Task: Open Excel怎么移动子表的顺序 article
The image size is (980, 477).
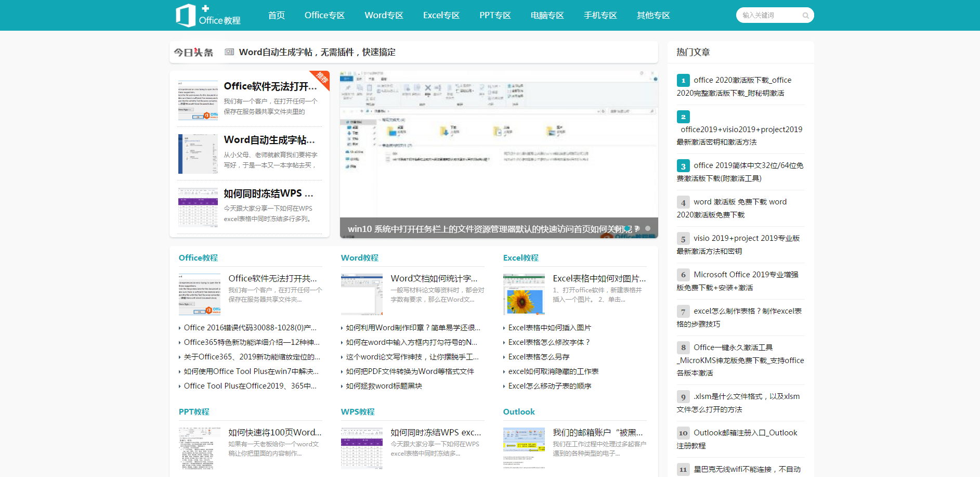Action: (550, 386)
